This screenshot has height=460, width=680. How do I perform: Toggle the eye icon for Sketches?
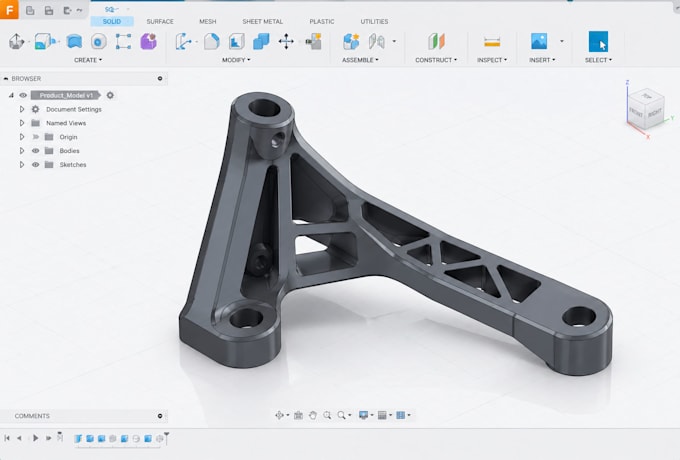tap(36, 165)
